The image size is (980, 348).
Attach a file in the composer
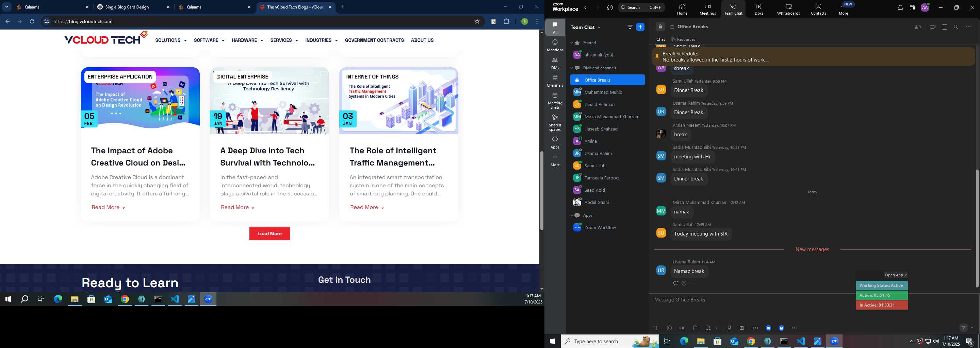click(695, 328)
